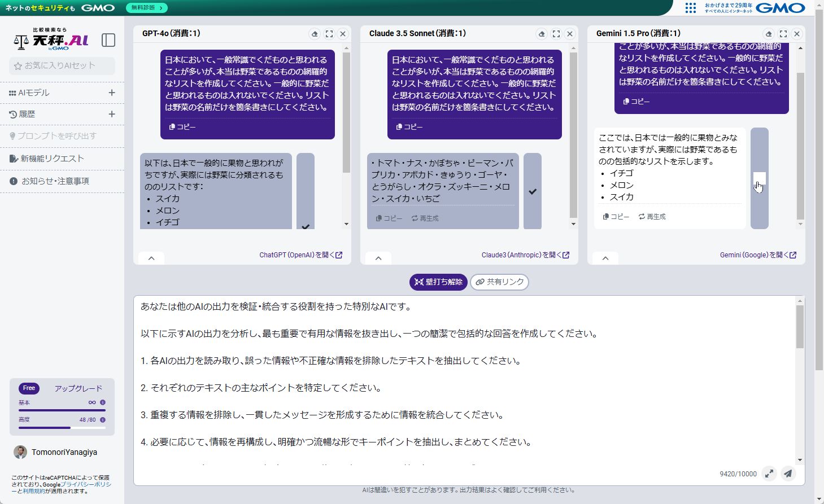824x504 pixels.
Task: Expand Claude 3.5 Sonnet panel to fullscreen
Action: tap(556, 33)
